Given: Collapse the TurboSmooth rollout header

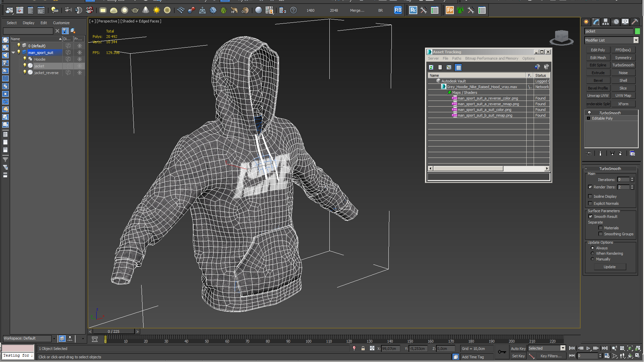Looking at the screenshot, I should coord(610,169).
